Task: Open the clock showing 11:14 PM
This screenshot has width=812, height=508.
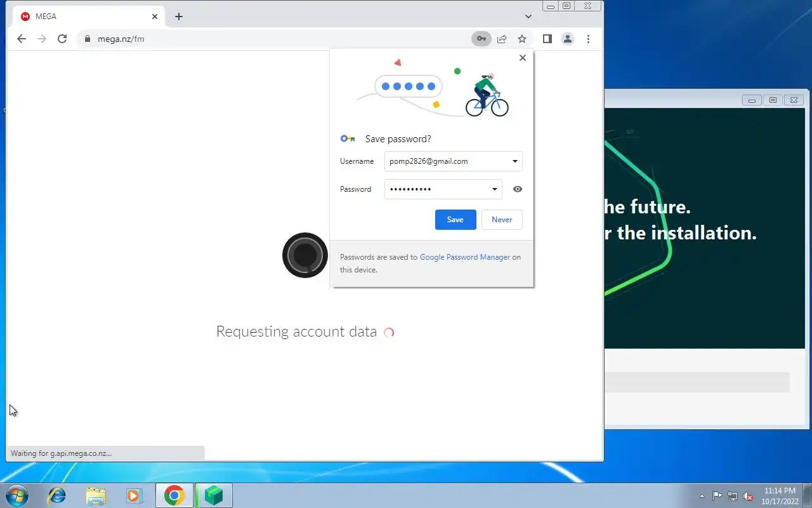Action: (x=780, y=496)
